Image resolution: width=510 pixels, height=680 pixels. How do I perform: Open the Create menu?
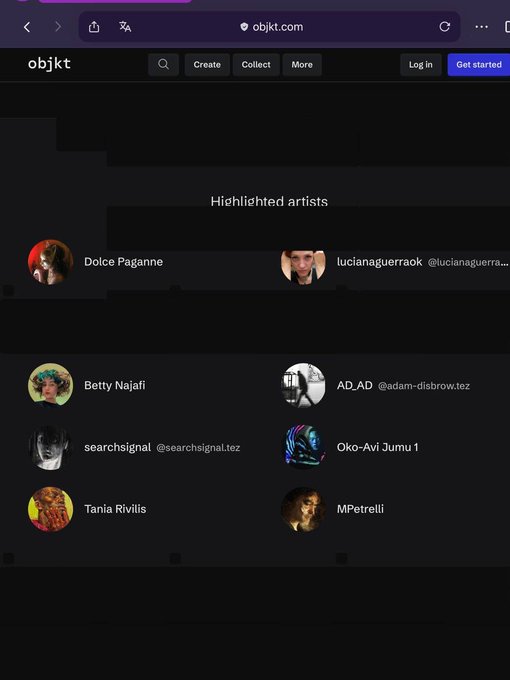(x=207, y=65)
